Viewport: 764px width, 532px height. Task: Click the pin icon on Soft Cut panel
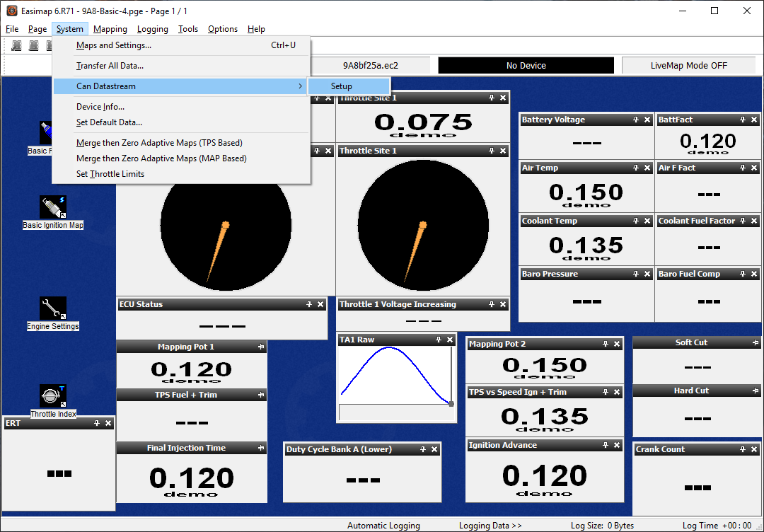click(756, 343)
